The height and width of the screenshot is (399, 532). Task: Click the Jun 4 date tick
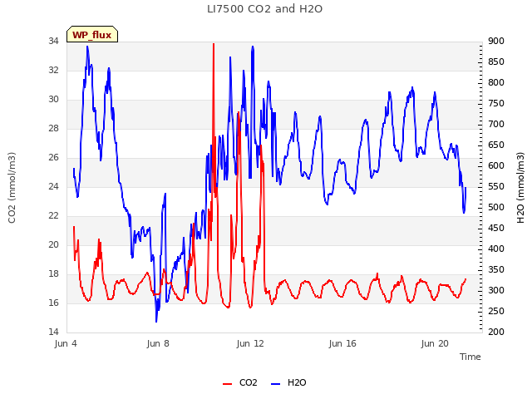click(66, 343)
